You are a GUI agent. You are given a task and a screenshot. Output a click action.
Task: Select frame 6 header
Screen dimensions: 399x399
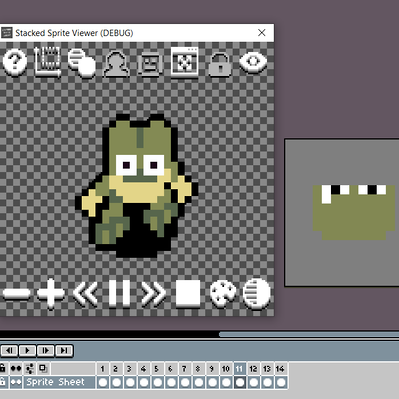[171, 369]
